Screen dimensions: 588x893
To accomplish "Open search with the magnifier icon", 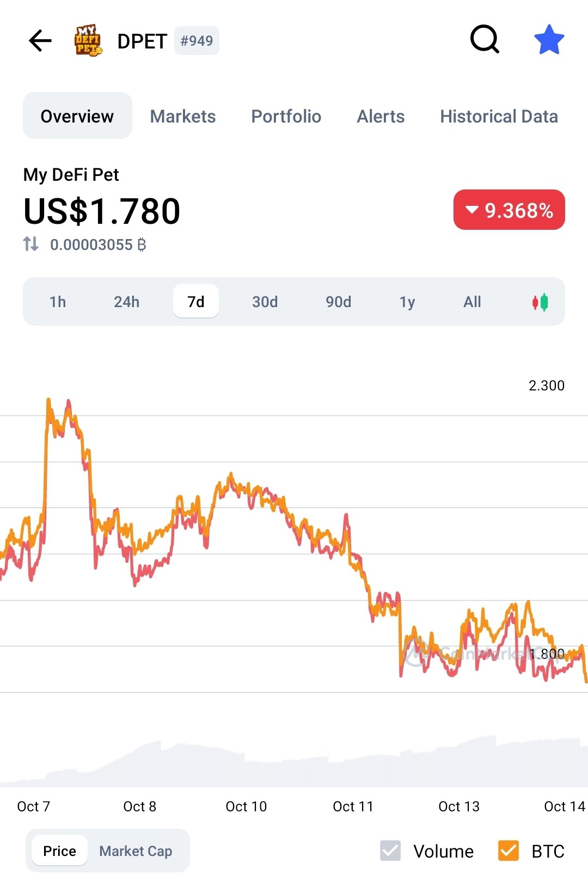I will pyautogui.click(x=485, y=39).
